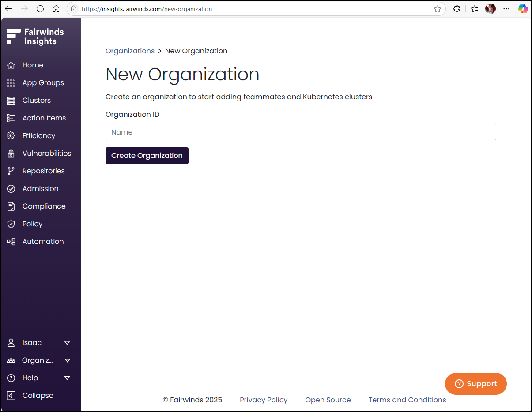532x412 pixels.
Task: Click the Home house icon in sidebar
Action: 11,65
